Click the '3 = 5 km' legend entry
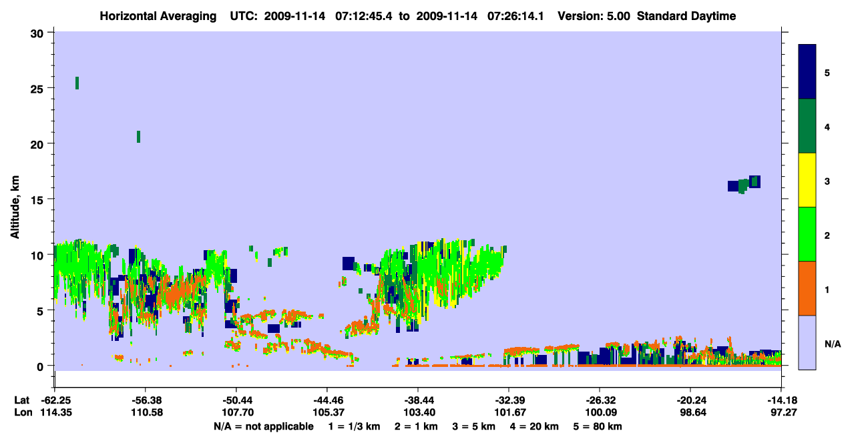 tap(474, 426)
